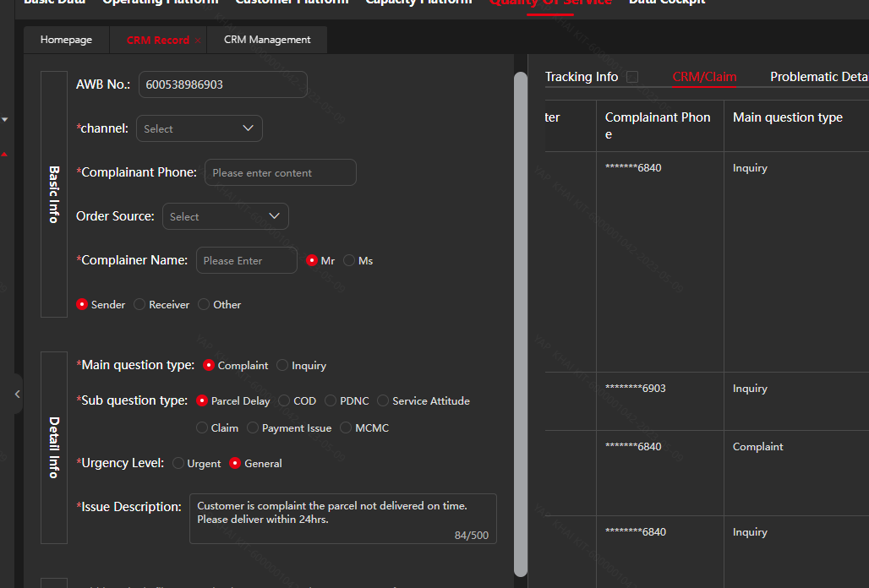Image resolution: width=869 pixels, height=588 pixels.
Task: Expand the Order Source dropdown
Action: 226,216
